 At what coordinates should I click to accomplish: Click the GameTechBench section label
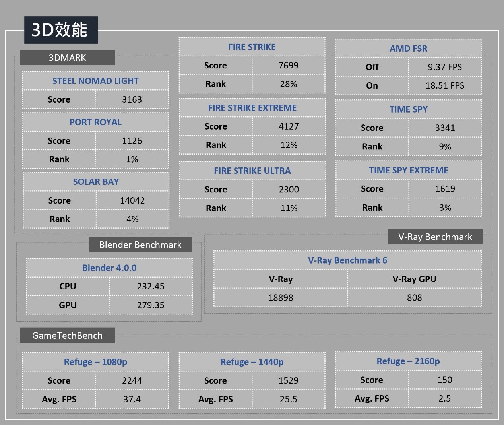click(x=67, y=335)
